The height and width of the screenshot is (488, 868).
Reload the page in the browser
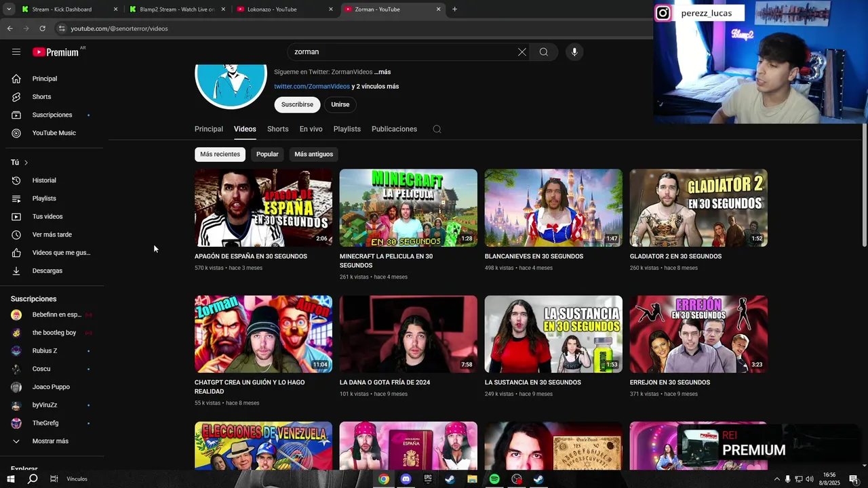[x=42, y=28]
